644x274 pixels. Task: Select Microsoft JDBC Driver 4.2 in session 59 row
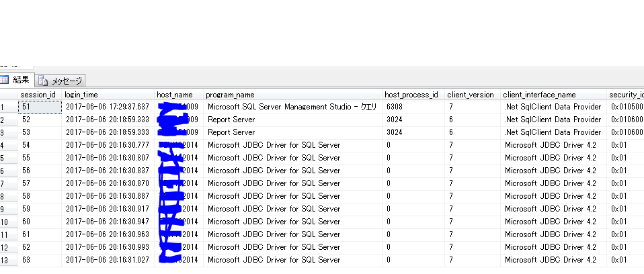(554, 209)
